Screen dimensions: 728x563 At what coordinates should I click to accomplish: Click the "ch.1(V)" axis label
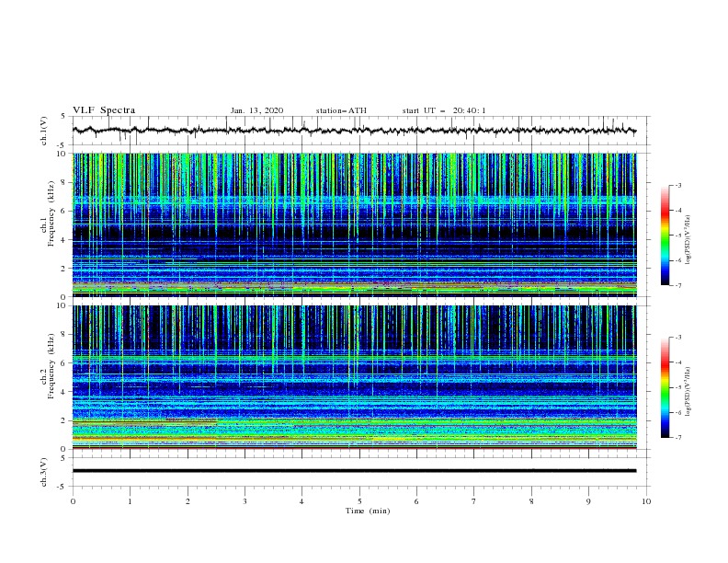44,131
